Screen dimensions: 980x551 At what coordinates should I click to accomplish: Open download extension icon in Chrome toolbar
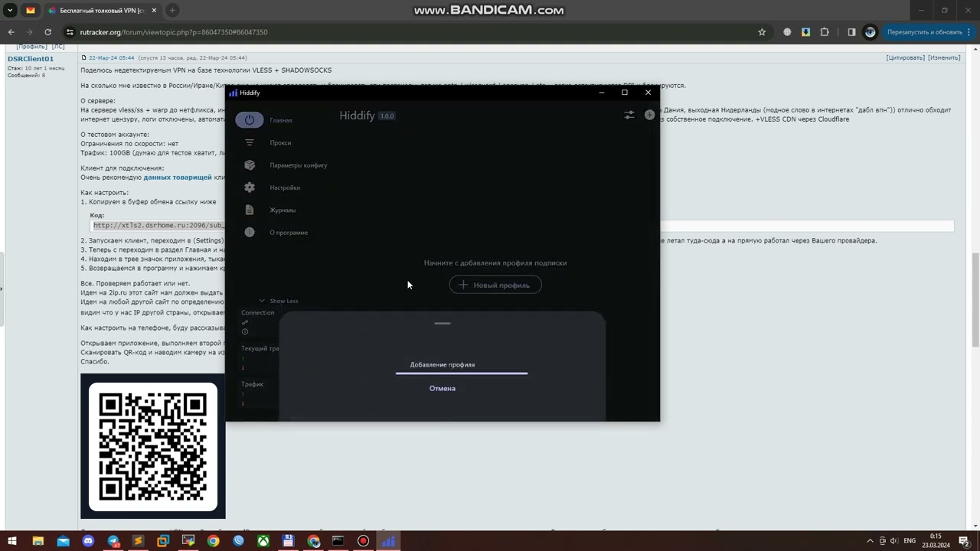(805, 32)
